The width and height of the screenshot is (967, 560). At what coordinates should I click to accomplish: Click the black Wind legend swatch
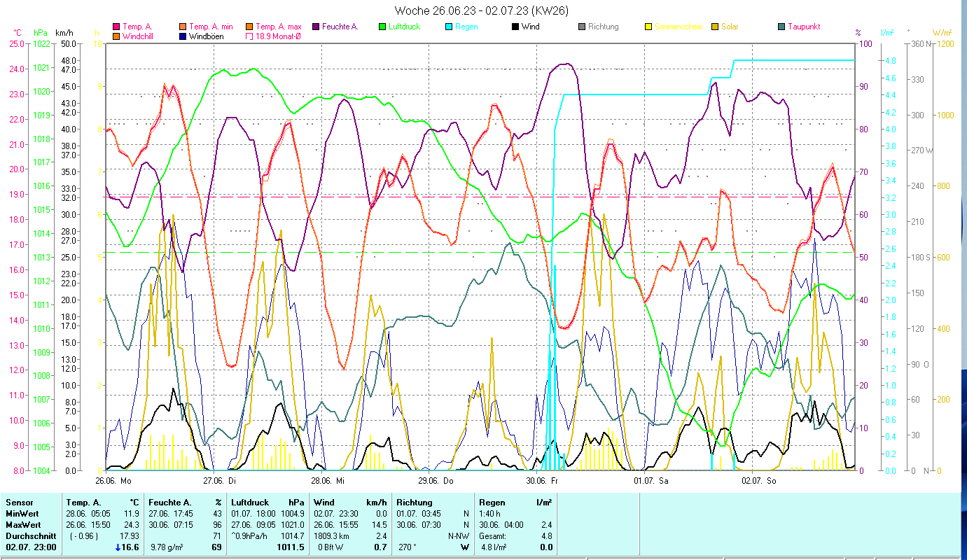(x=515, y=27)
